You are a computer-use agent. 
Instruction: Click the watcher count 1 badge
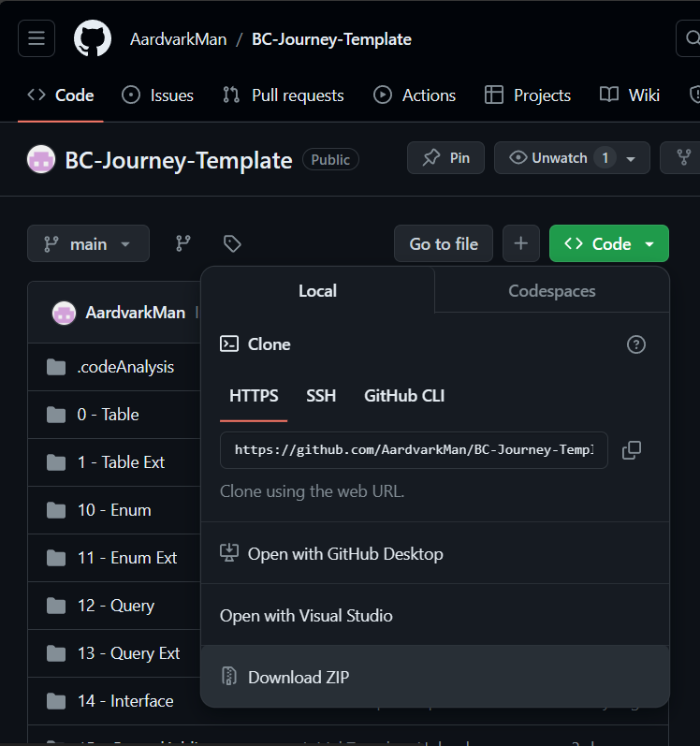point(605,158)
